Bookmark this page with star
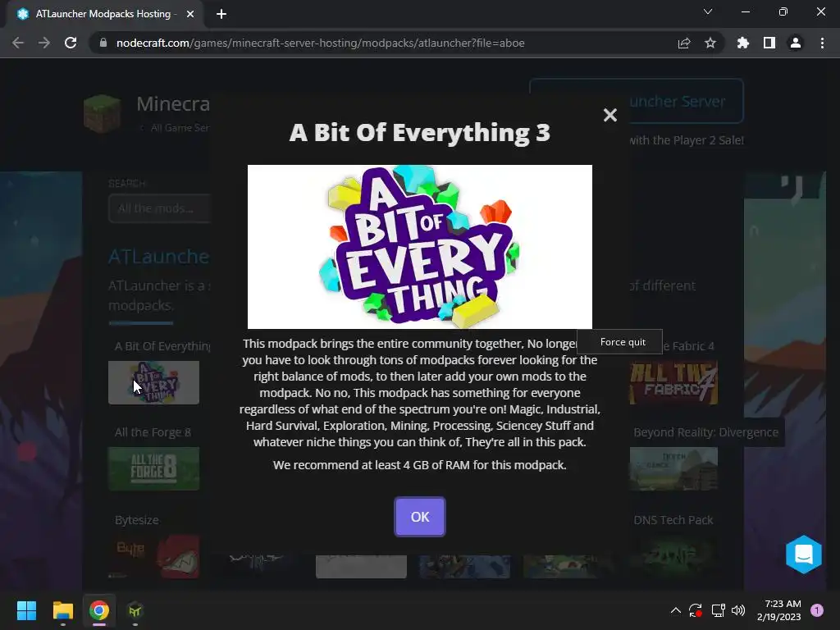 710,43
